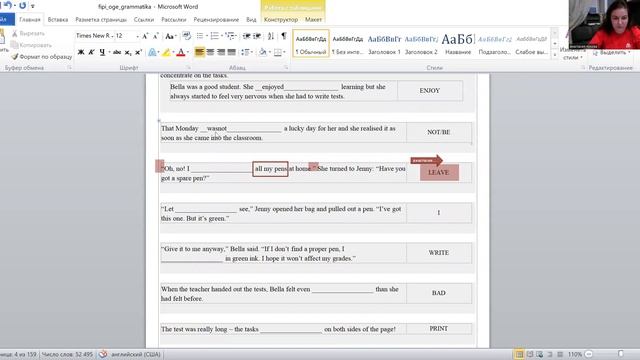Open the Вставка tab
640x360 pixels.
tap(58, 20)
